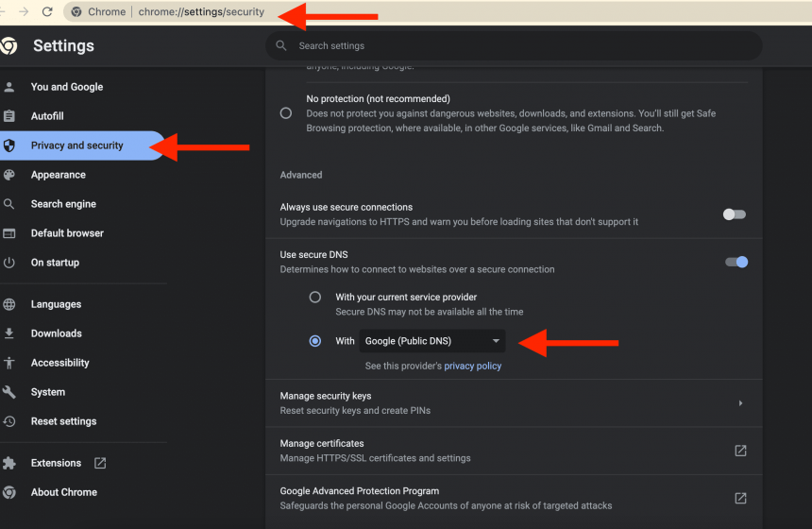Click the power icon beside On startup
Viewport: 812px width, 529px height.
click(x=8, y=263)
